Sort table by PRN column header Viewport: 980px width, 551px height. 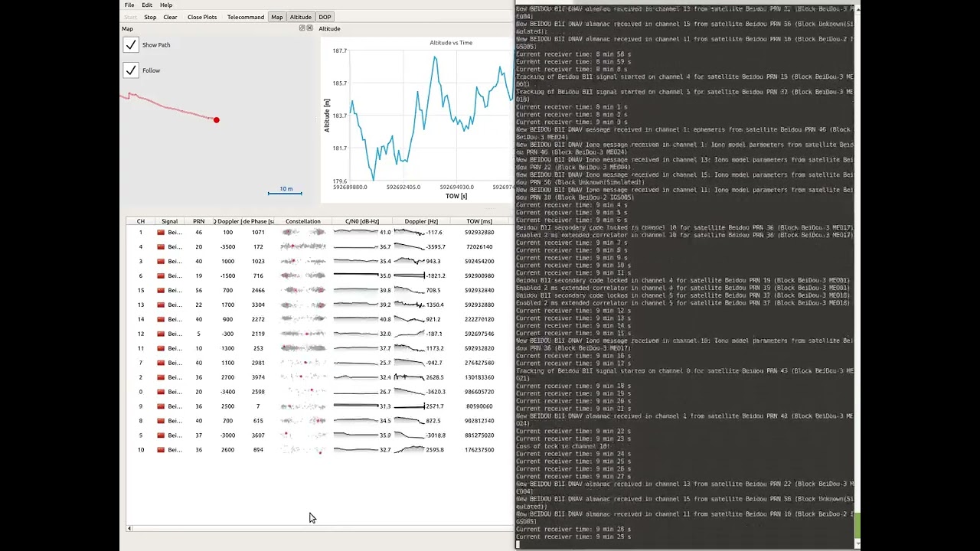198,221
